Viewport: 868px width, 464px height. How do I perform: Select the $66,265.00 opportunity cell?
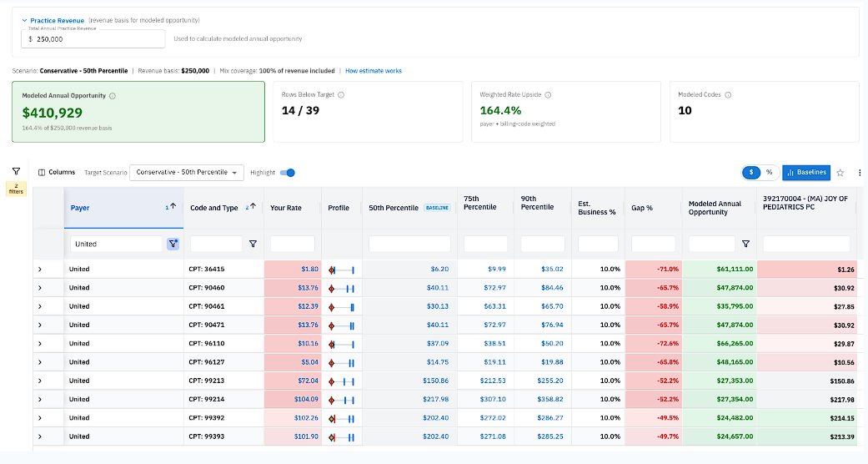click(x=720, y=344)
